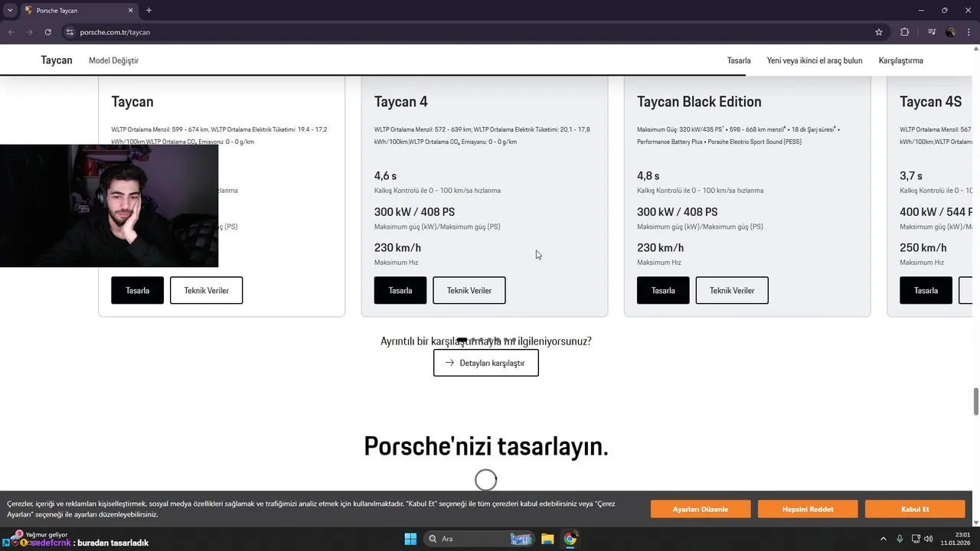Screen dimensions: 980x551
Task: Click the sedefcrnk chat message overlay
Action: click(89, 543)
